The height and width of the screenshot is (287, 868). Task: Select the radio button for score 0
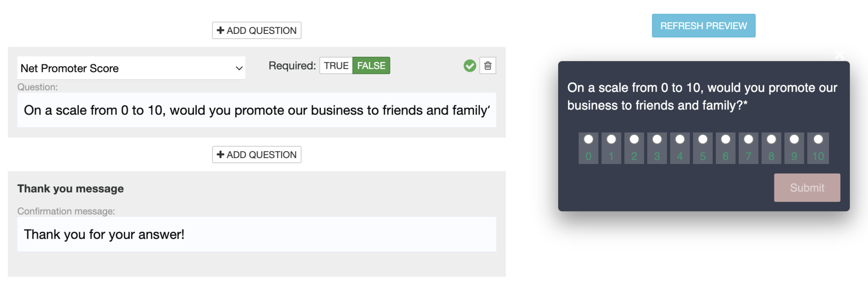588,139
